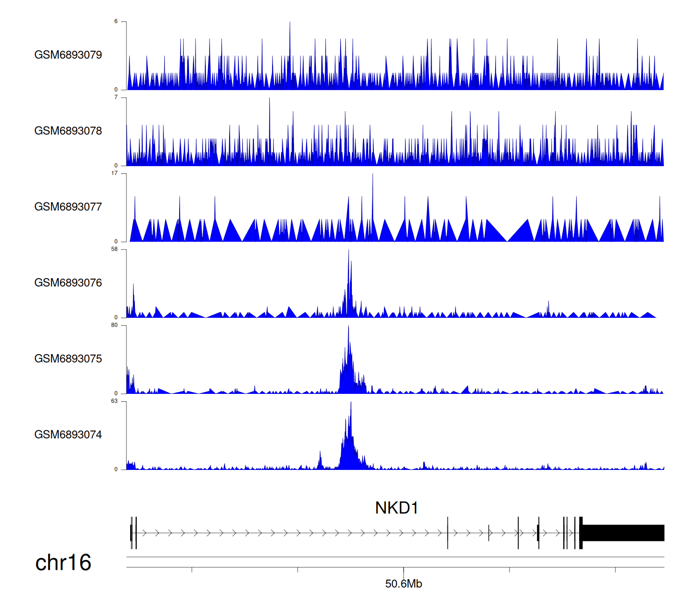Image resolution: width=700 pixels, height=616 pixels.
Task: Click the GSM6893075 track label
Action: pos(68,359)
